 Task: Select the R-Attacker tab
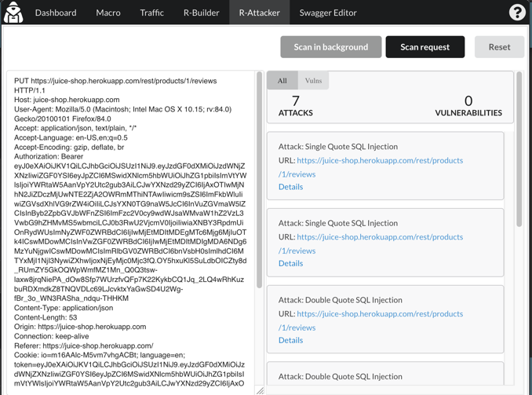tap(259, 13)
